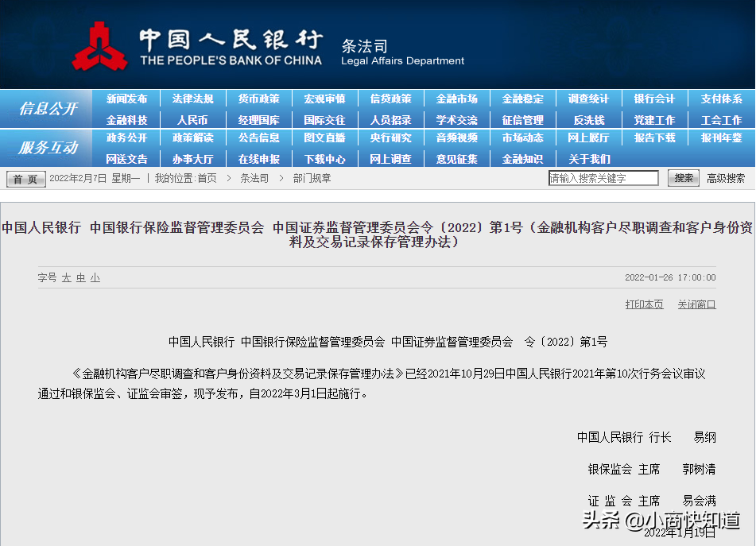Click the 首页 home button
Screen dimensions: 756x546
[26, 180]
